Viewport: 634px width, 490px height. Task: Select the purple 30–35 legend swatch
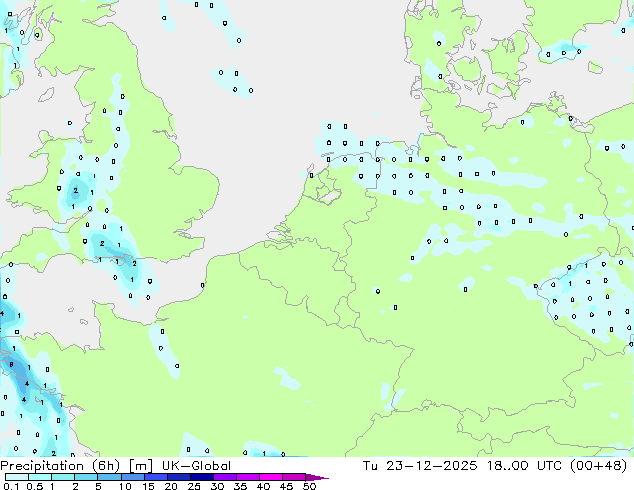(x=224, y=477)
